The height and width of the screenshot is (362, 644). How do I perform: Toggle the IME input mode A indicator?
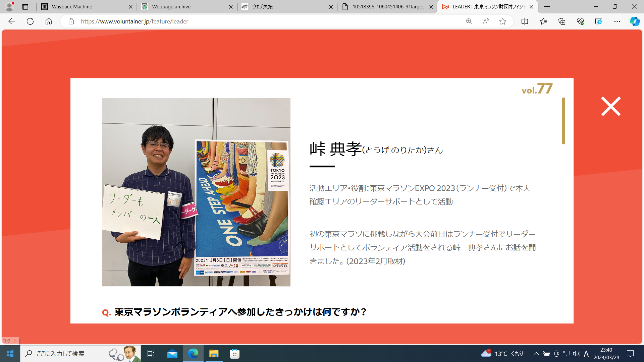tap(586, 354)
